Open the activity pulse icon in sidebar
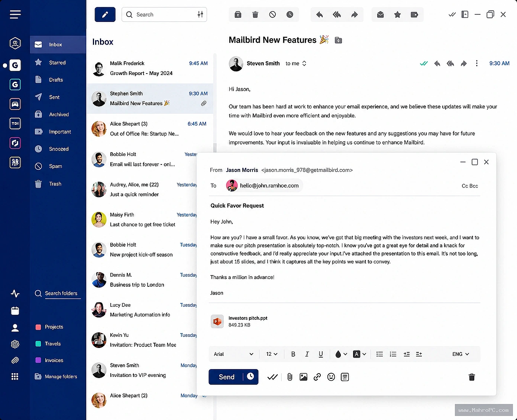 click(x=15, y=294)
